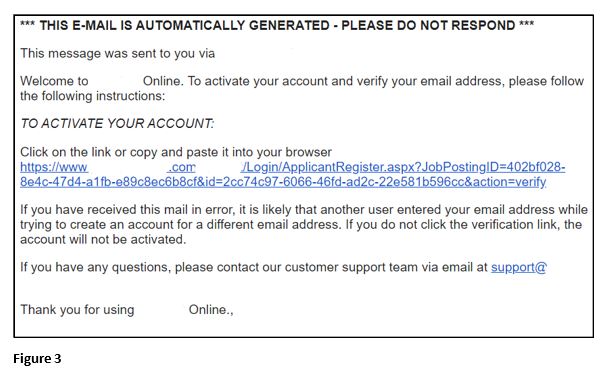Viewport: 613px width, 375px height.
Task: Click the 'trying to create an account' line
Action: [301, 224]
